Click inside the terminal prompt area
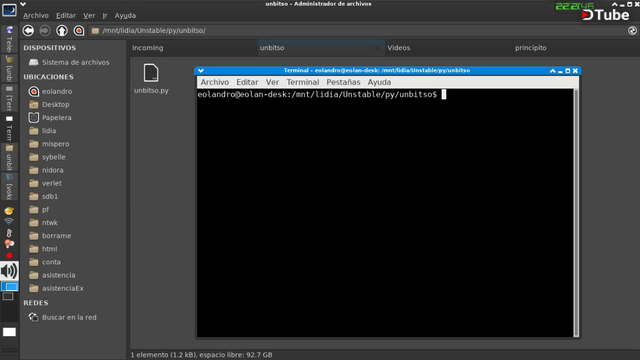This screenshot has width=640, height=360. click(385, 213)
